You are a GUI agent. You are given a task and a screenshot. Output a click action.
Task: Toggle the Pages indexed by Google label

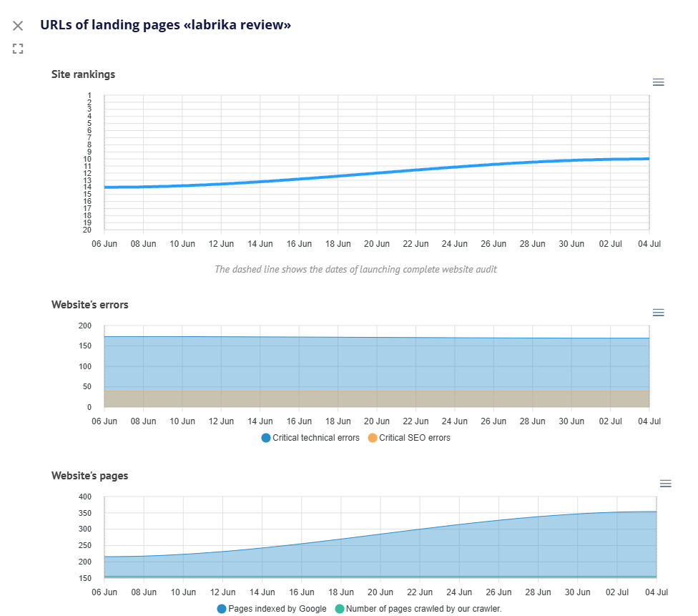[x=277, y=609]
